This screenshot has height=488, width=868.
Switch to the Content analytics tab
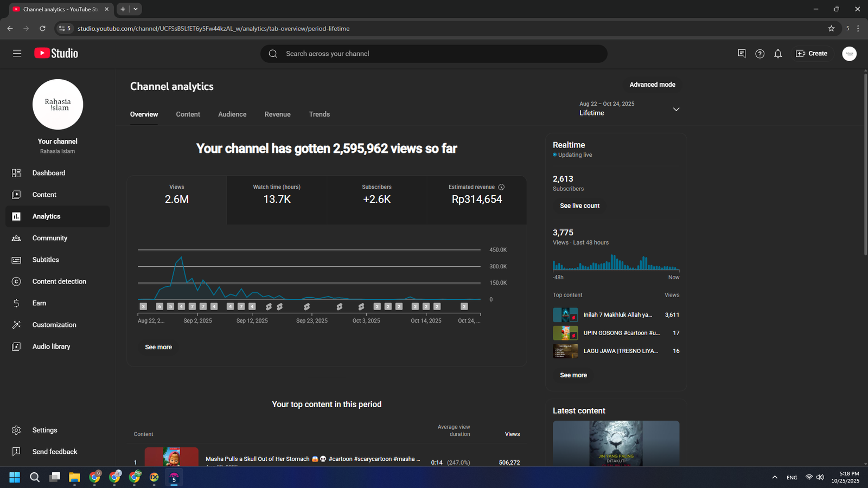(x=188, y=114)
